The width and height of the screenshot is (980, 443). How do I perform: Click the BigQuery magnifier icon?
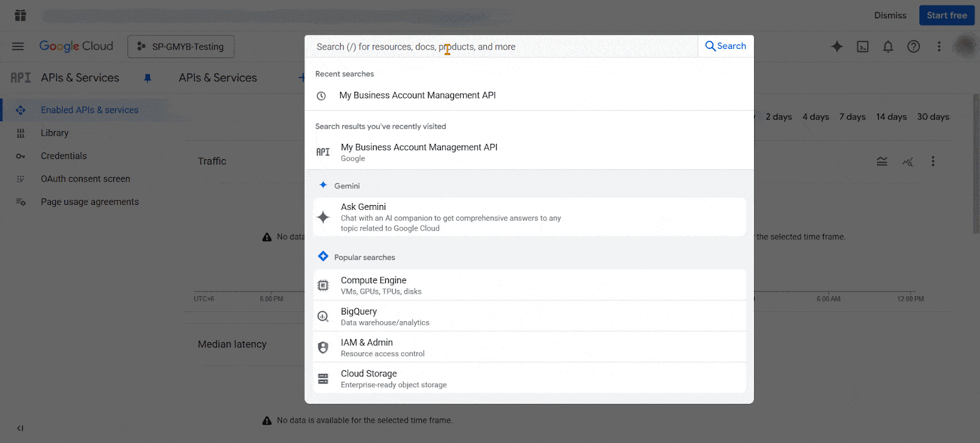tap(323, 316)
